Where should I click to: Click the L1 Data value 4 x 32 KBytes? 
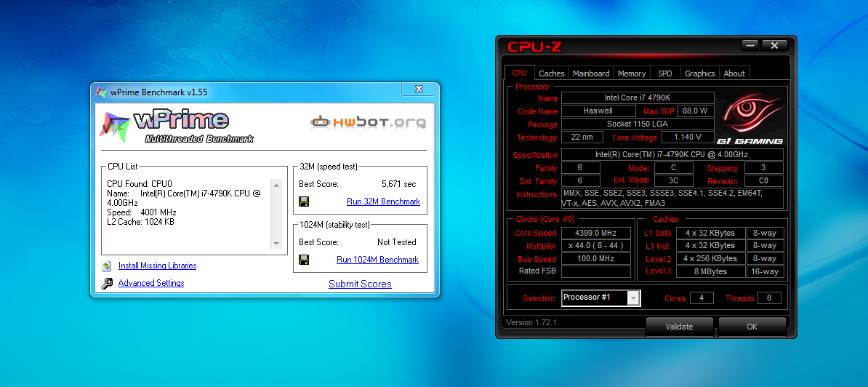coord(710,233)
